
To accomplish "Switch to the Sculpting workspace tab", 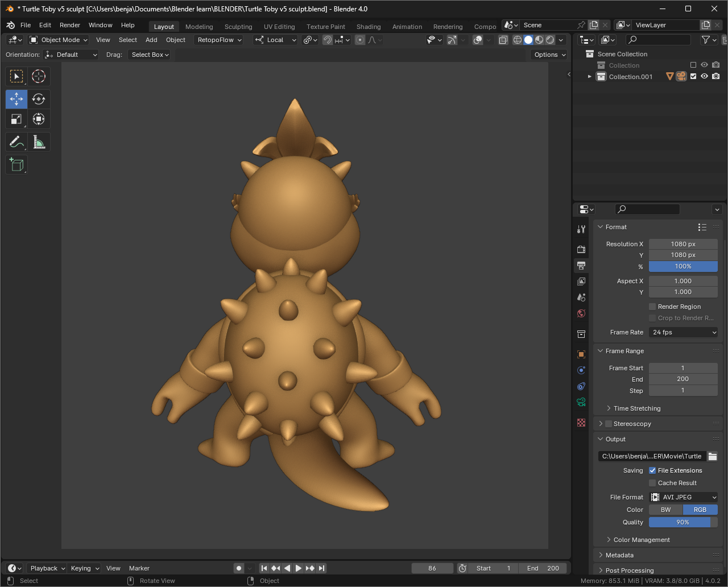I will [x=238, y=27].
